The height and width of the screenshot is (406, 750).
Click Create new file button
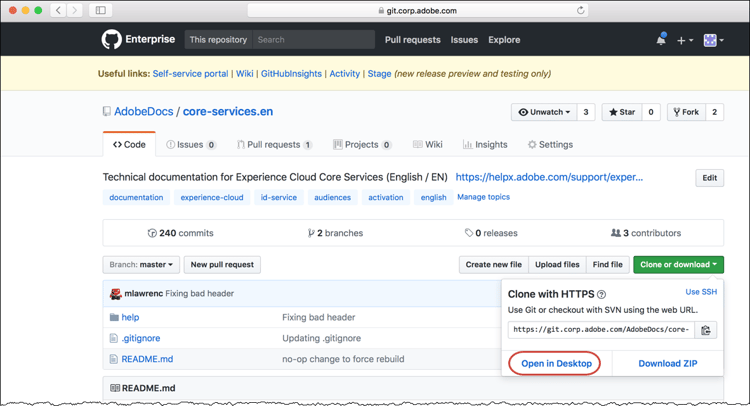coord(494,264)
